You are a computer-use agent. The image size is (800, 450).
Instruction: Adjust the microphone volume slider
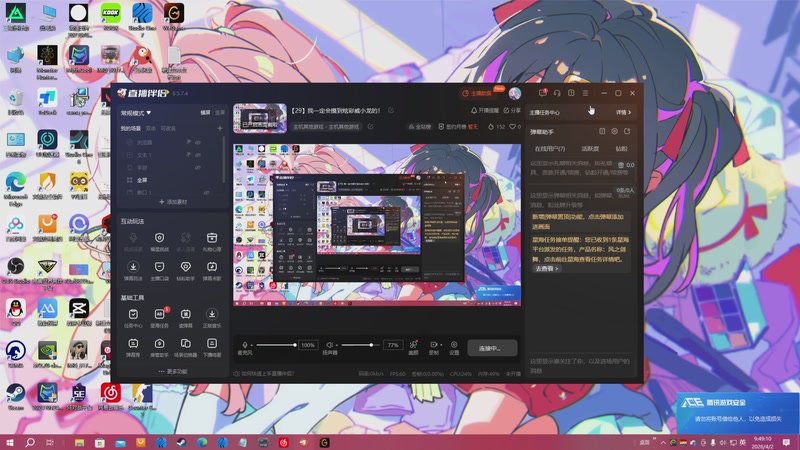[x=276, y=345]
